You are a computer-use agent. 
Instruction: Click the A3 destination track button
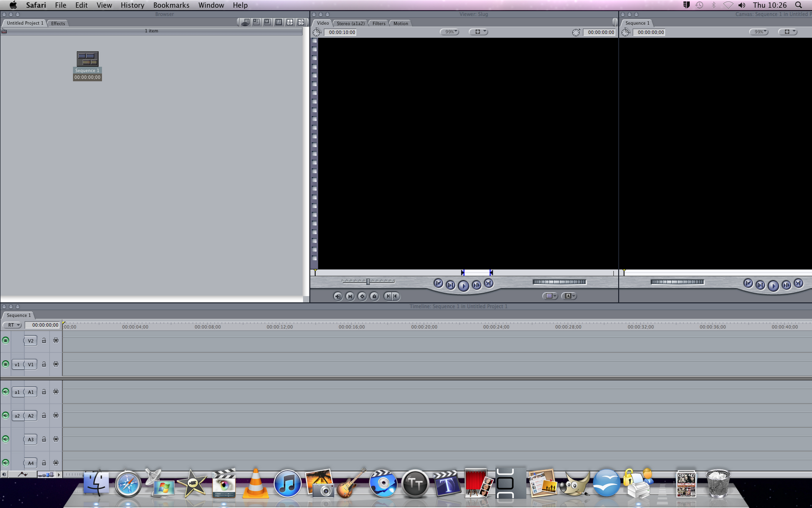point(30,439)
